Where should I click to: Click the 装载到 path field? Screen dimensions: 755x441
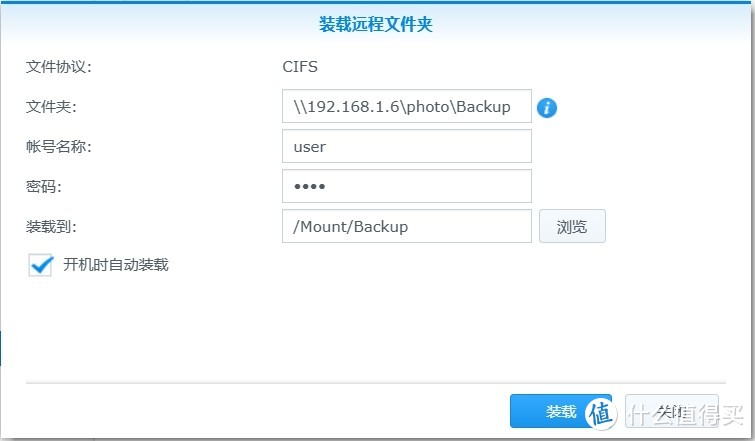click(x=406, y=226)
